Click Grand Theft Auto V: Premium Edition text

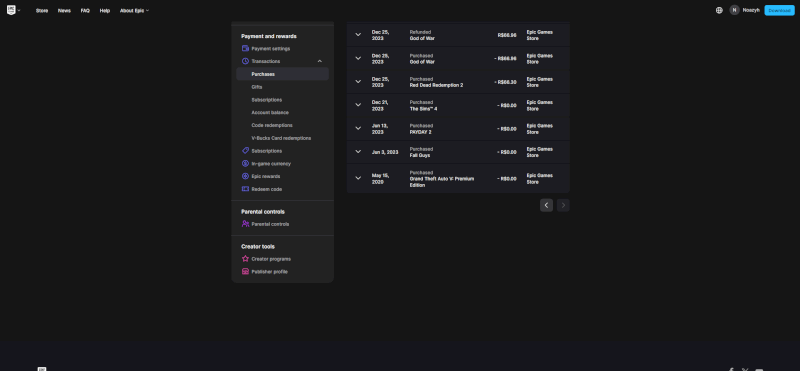tap(442, 182)
